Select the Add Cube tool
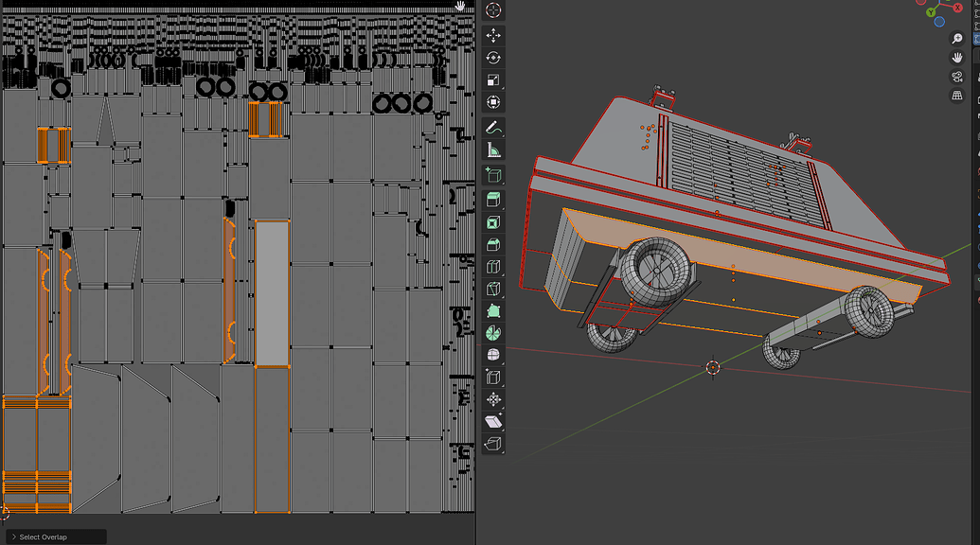The image size is (980, 545). (x=493, y=175)
